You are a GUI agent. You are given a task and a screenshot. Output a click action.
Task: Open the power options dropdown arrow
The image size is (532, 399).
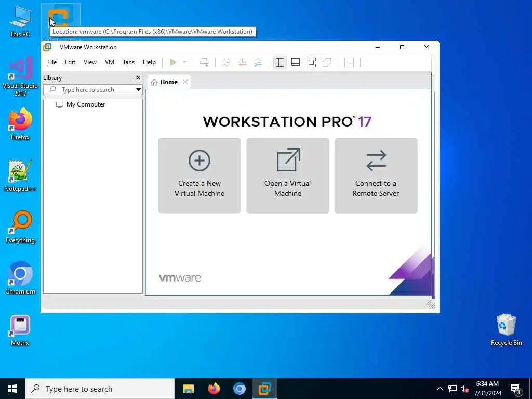tap(184, 62)
